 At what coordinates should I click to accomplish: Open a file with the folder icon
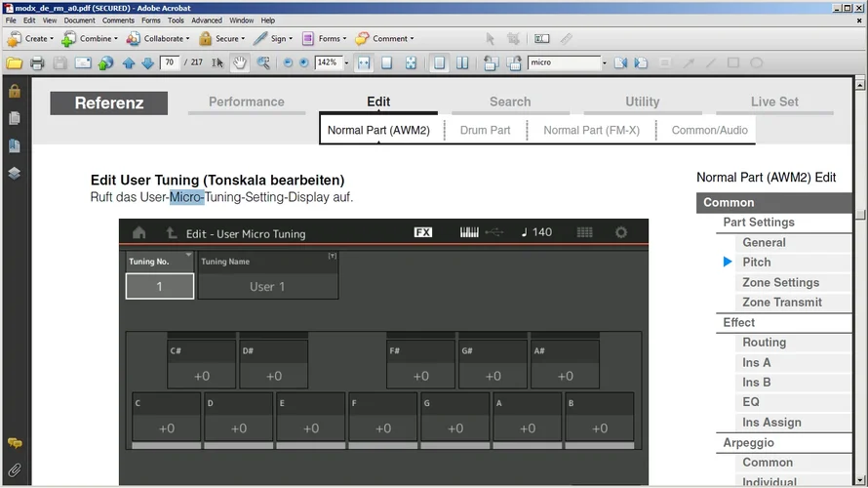pos(15,63)
